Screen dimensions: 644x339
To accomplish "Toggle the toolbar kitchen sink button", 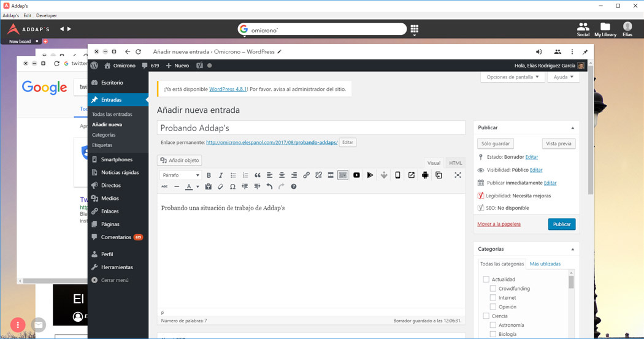I will [342, 175].
